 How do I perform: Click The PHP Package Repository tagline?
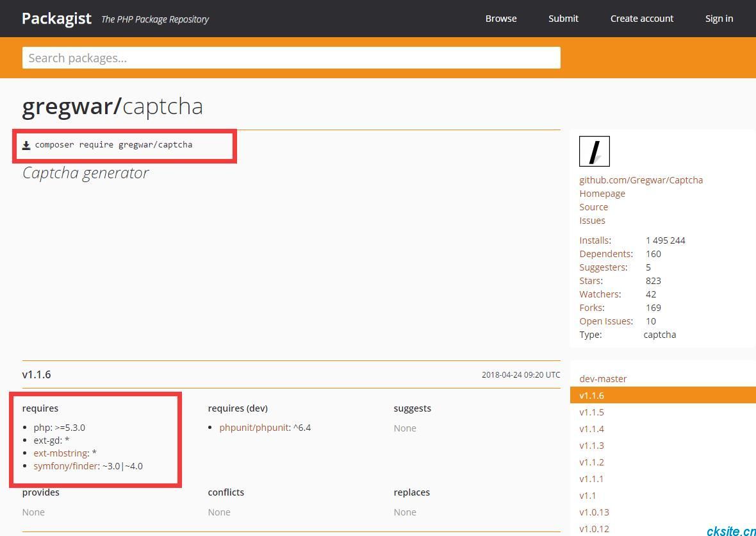(x=155, y=19)
